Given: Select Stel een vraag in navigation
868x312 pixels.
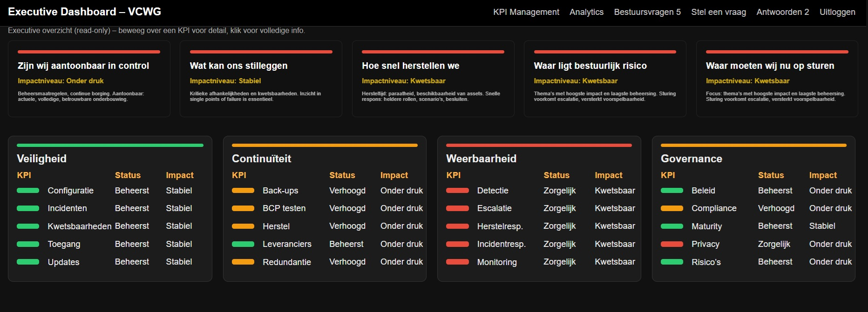Looking at the screenshot, I should (719, 12).
